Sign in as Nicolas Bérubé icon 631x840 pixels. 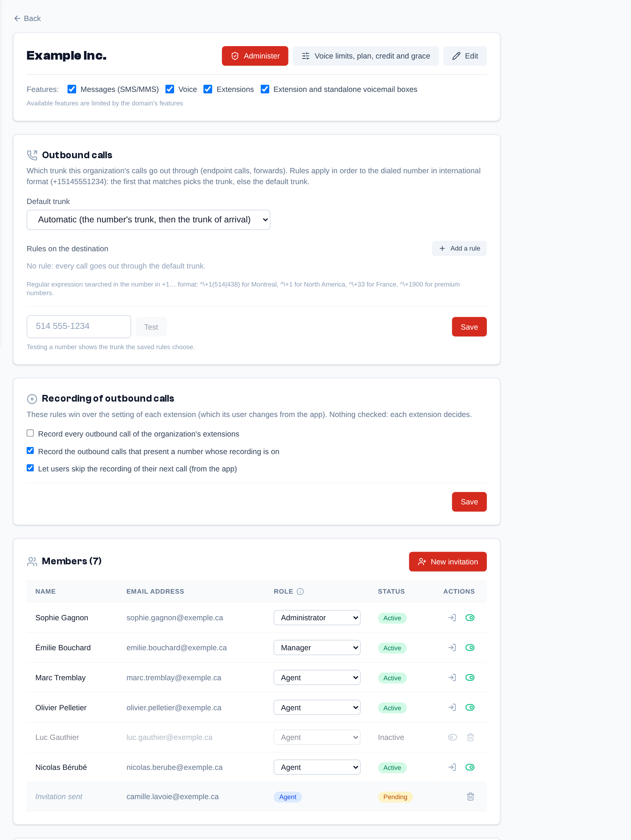[x=452, y=767]
